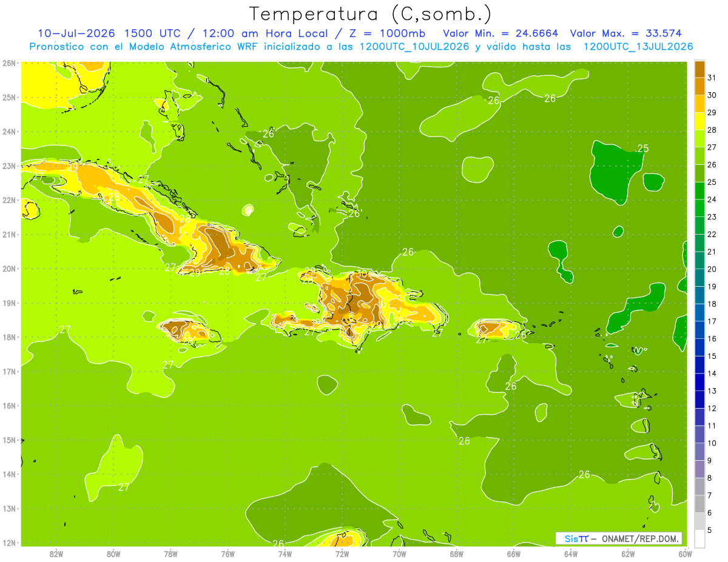The image size is (728, 562).
Task: Click the 74W longitude axis label
Action: 285,554
